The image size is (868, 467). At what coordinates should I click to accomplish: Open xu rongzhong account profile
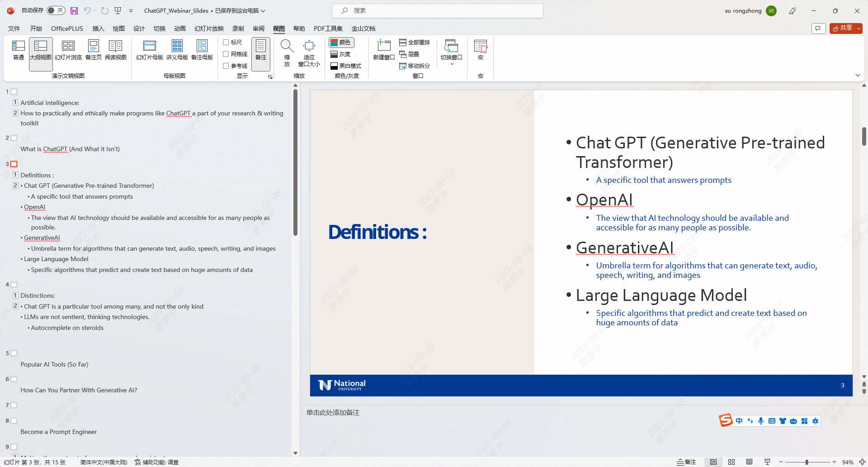(750, 11)
